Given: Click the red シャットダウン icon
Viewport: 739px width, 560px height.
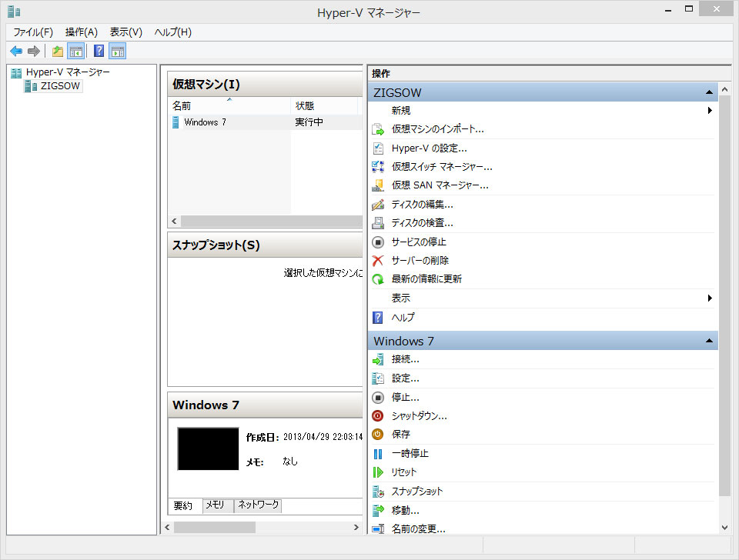Looking at the screenshot, I should pyautogui.click(x=378, y=416).
